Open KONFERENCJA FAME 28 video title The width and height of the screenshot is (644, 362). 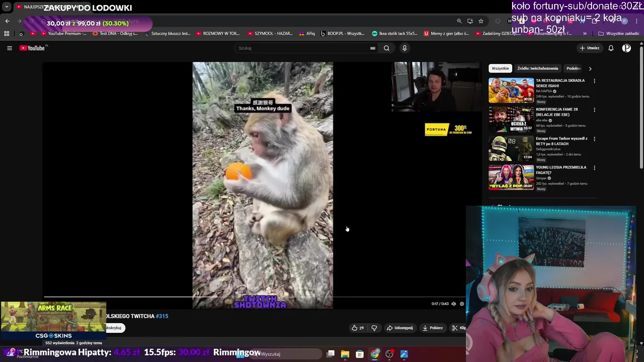[557, 112]
